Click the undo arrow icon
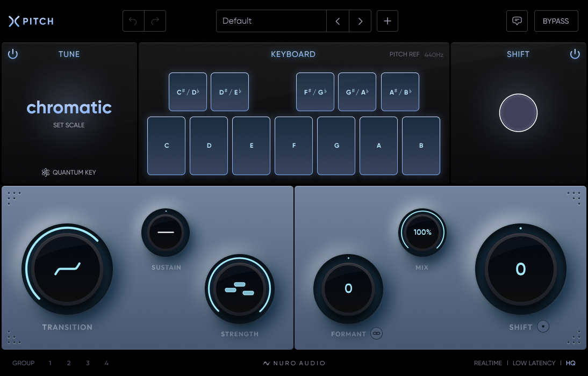588x376 pixels. coord(133,21)
